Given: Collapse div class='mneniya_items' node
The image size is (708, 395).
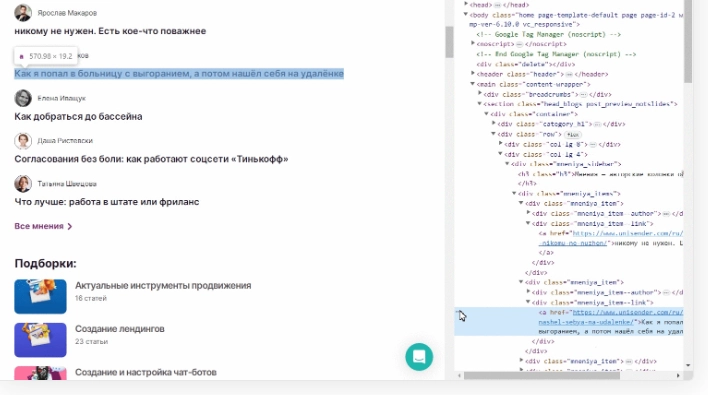Looking at the screenshot, I should [x=514, y=193].
